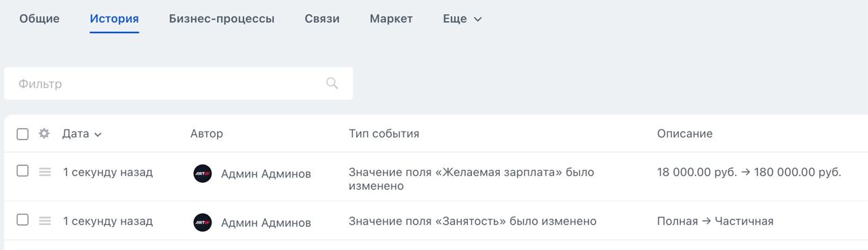Image resolution: width=868 pixels, height=250 pixels.
Task: Toggle the select-all checkbox in header
Action: tap(22, 134)
